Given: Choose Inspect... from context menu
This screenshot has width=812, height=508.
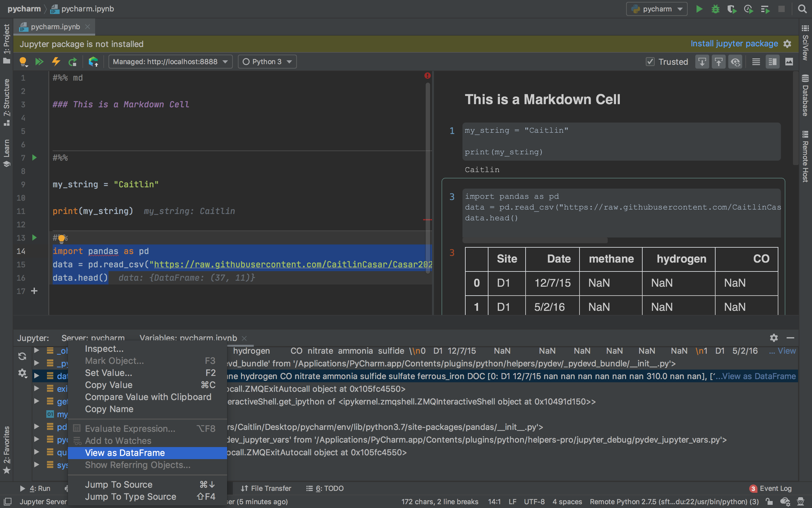Looking at the screenshot, I should 147,349.
